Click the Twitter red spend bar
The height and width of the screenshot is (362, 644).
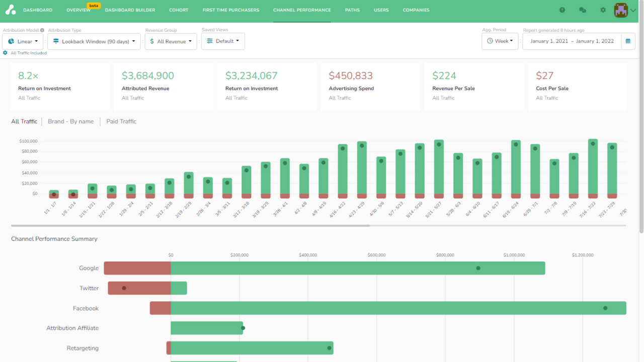point(139,288)
